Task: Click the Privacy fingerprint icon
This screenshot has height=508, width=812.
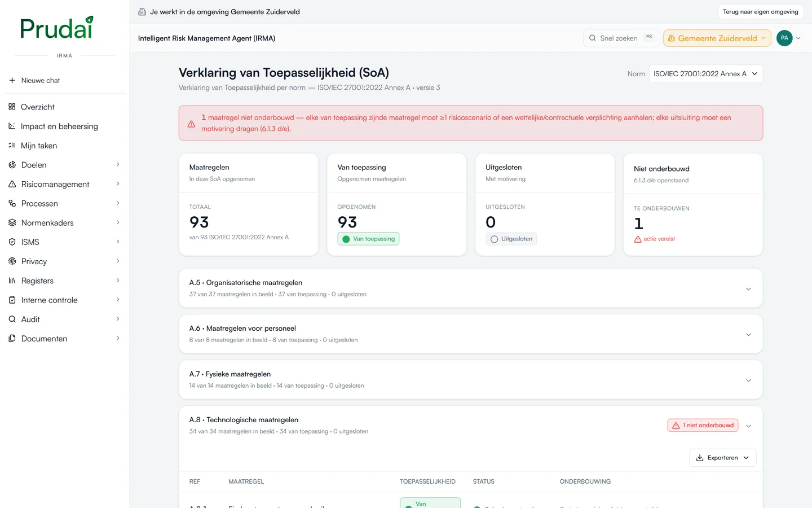Action: pyautogui.click(x=12, y=261)
